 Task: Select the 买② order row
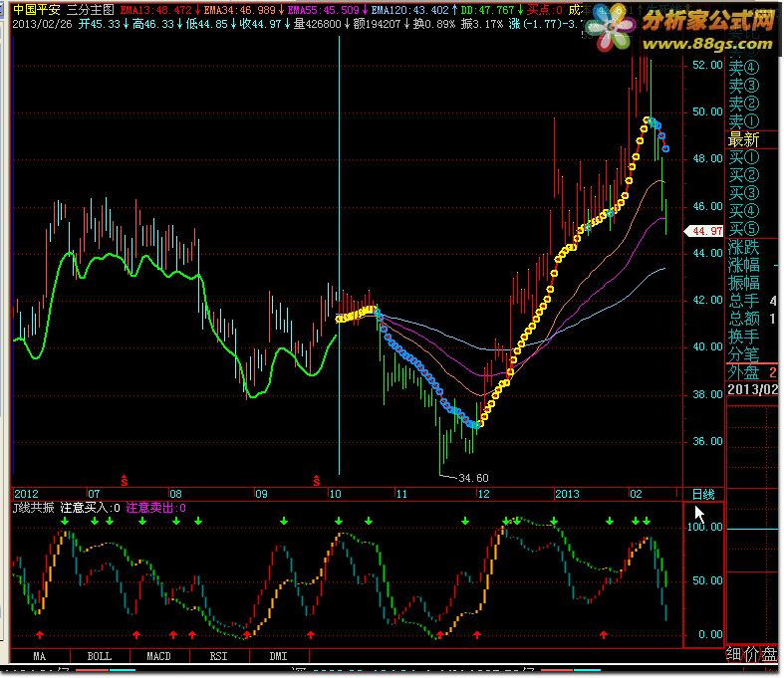pos(744,175)
